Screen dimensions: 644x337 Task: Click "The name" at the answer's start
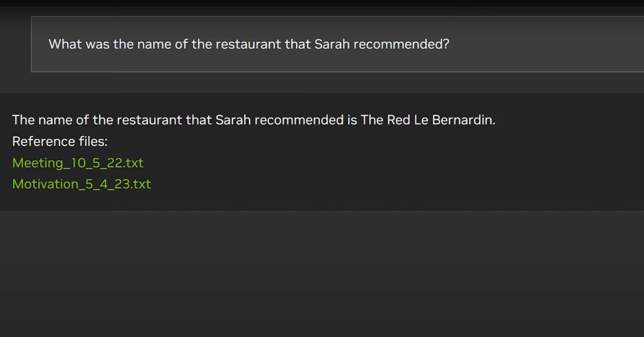point(35,120)
